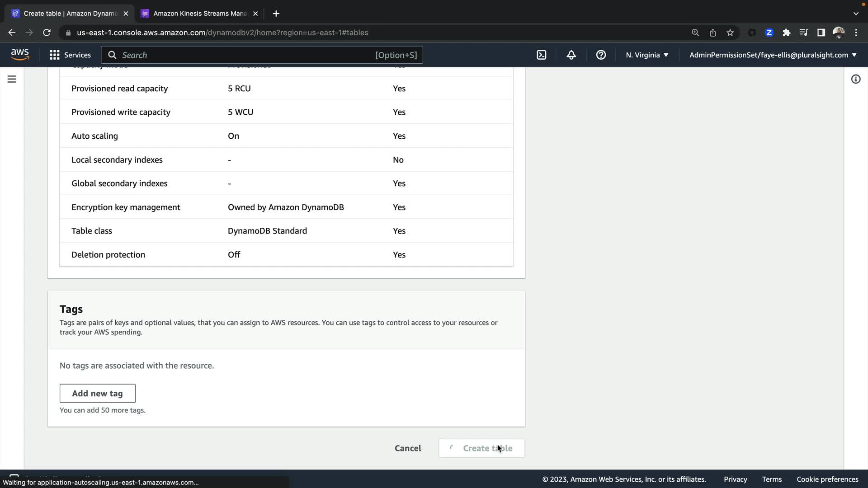This screenshot has height=488, width=868.
Task: Open browser extensions puzzle icon
Action: [x=786, y=33]
